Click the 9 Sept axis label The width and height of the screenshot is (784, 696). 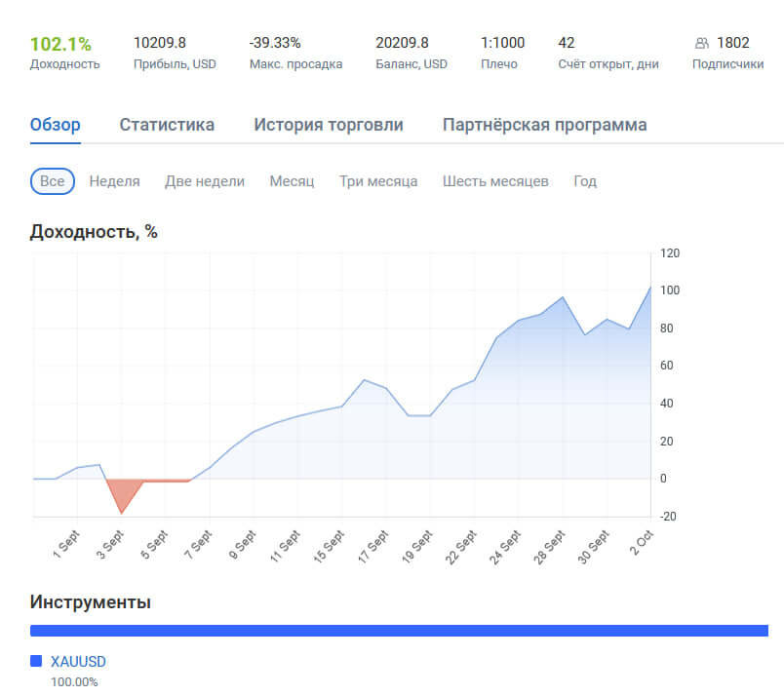point(243,545)
